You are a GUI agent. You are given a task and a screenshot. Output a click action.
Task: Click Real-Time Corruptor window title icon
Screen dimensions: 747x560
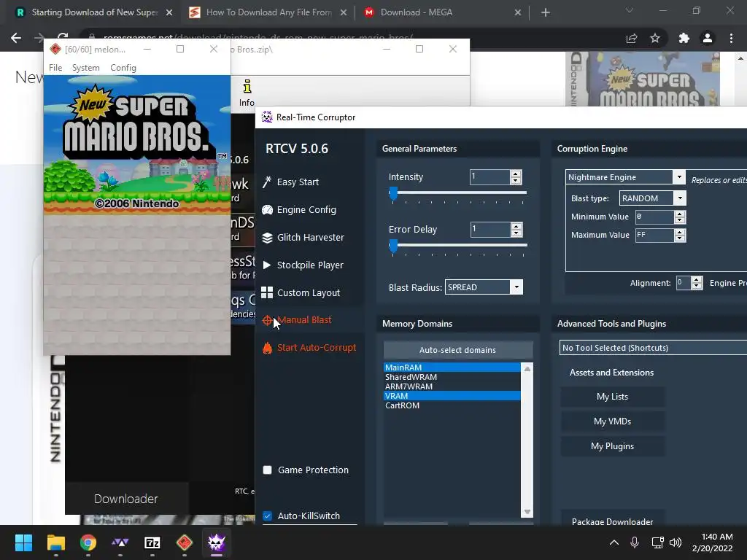click(267, 117)
